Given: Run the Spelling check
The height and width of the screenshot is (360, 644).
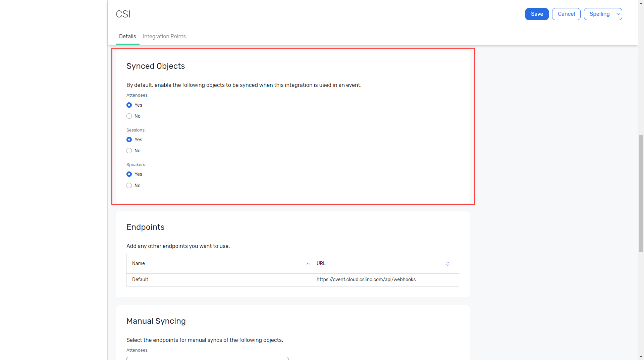Looking at the screenshot, I should coord(599,14).
